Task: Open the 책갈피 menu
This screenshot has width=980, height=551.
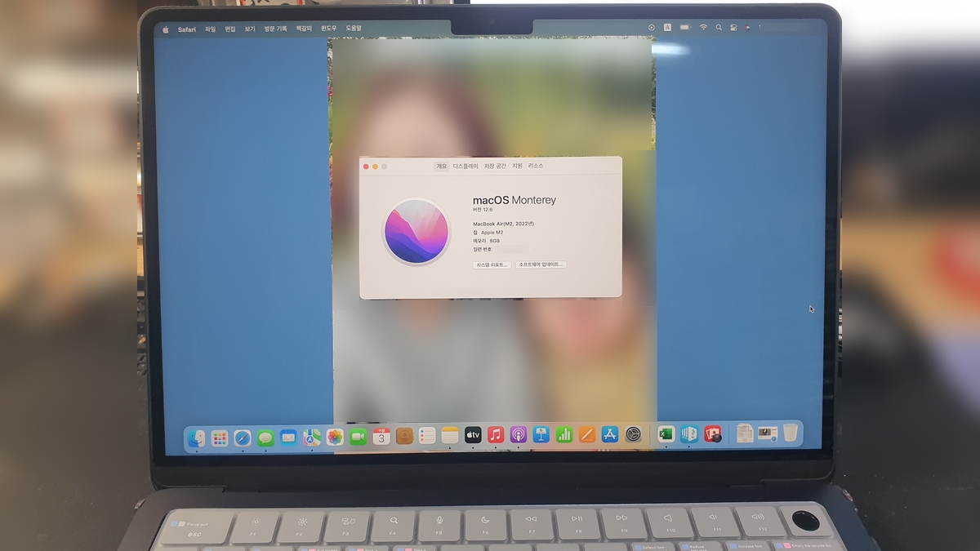Action: coord(304,29)
